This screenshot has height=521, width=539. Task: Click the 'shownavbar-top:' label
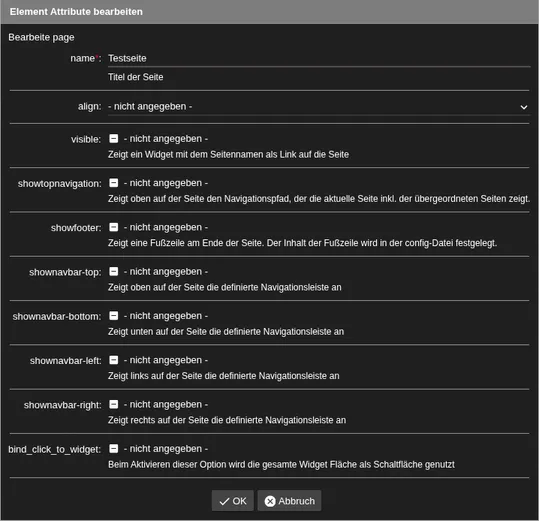65,272
